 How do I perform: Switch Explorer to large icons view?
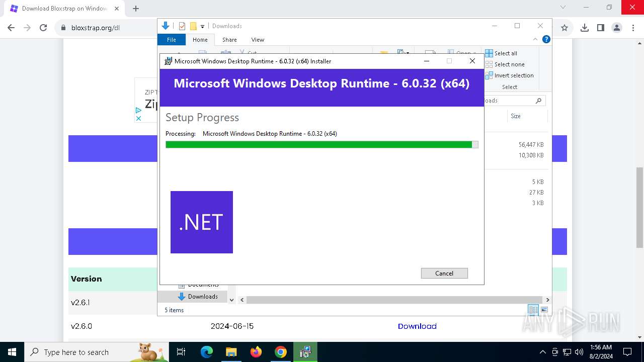coord(544,310)
